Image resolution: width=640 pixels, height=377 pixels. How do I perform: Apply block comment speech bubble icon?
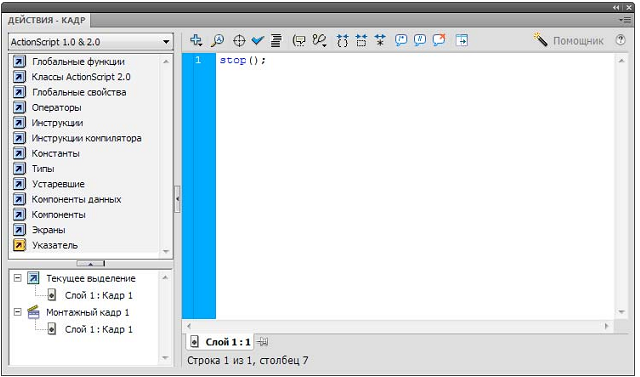point(401,40)
